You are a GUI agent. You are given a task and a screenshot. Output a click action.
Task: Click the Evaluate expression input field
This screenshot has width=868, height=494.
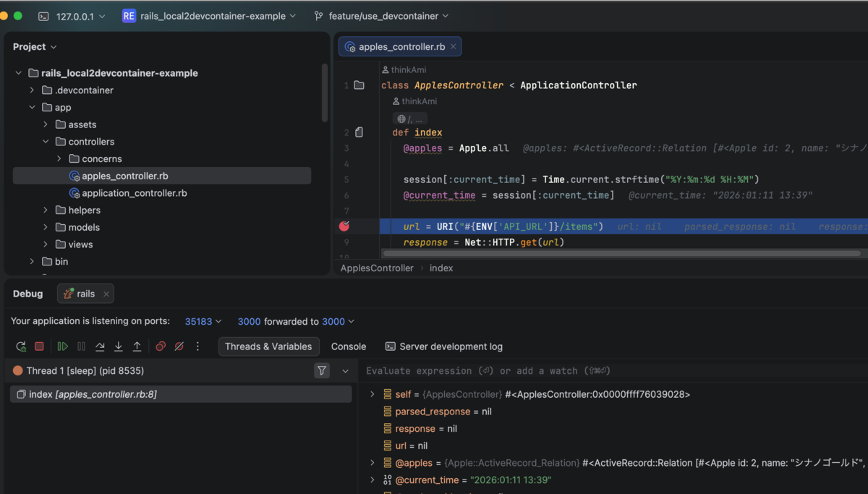click(611, 371)
